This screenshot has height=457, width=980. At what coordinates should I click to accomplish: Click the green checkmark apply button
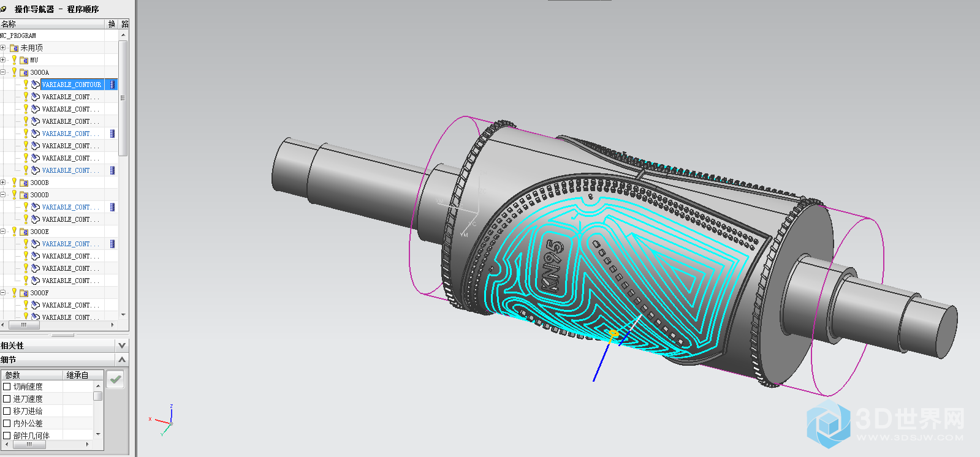point(115,379)
